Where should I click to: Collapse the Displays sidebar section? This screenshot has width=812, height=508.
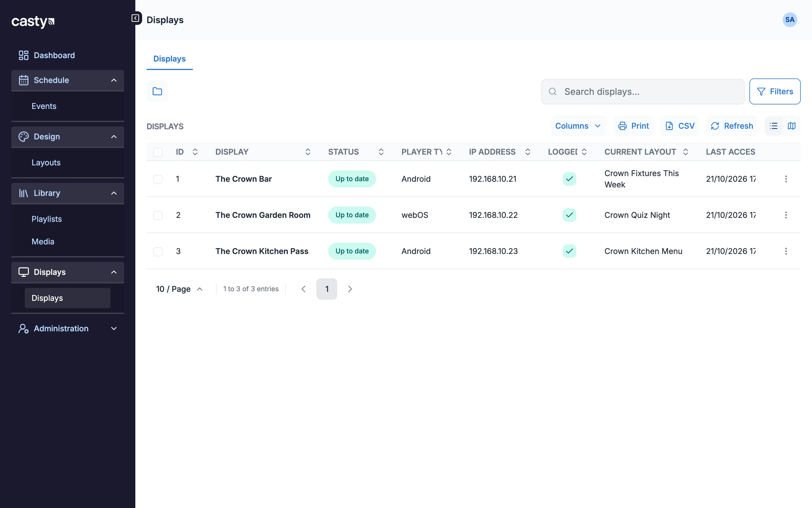(x=67, y=272)
